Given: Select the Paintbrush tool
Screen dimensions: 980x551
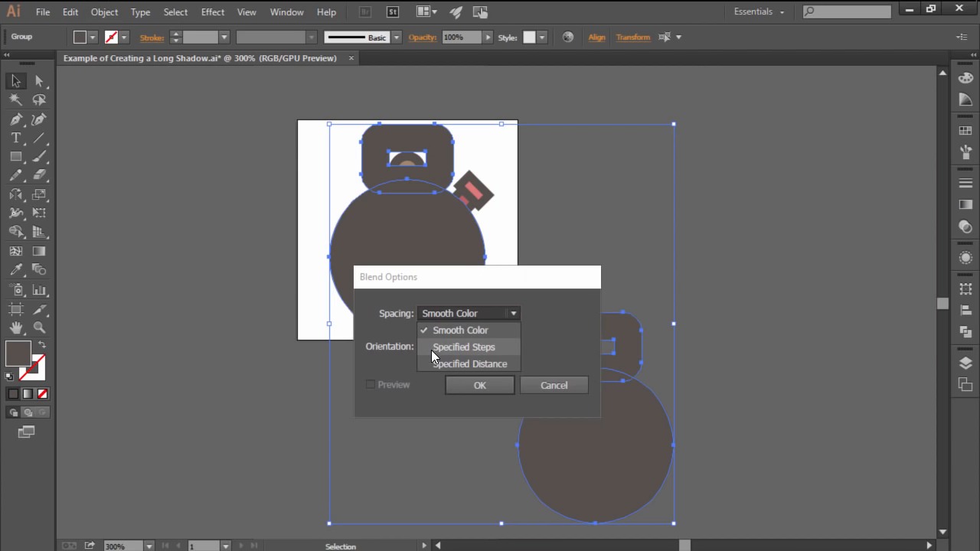Looking at the screenshot, I should (x=39, y=157).
